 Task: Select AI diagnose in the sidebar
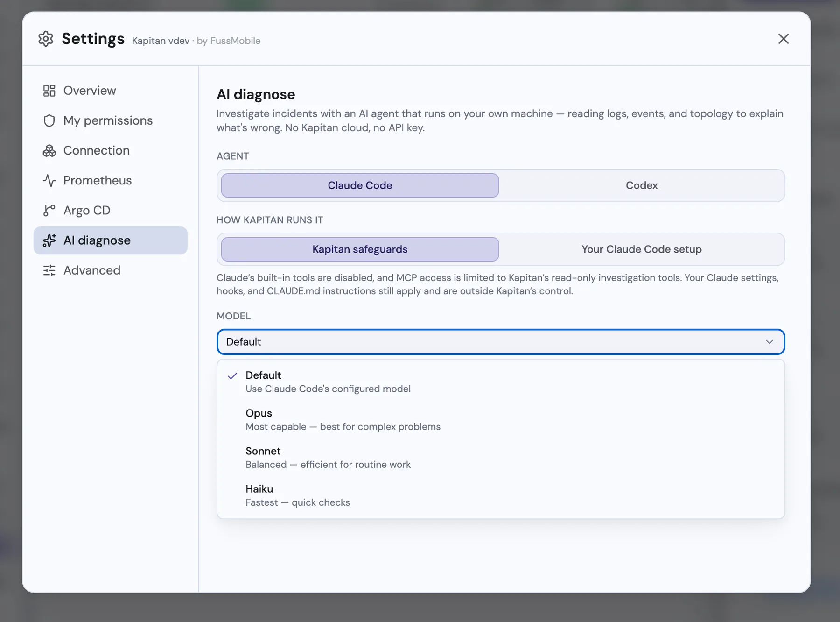111,240
